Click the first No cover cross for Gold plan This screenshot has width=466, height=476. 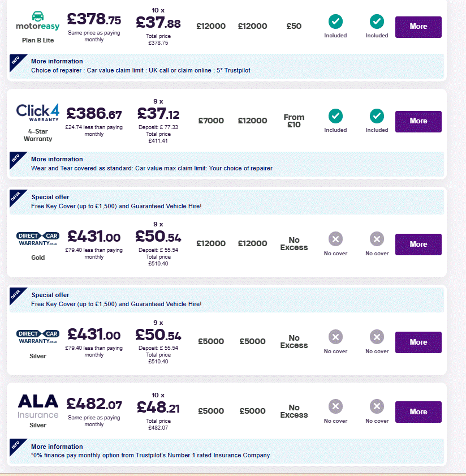click(335, 239)
